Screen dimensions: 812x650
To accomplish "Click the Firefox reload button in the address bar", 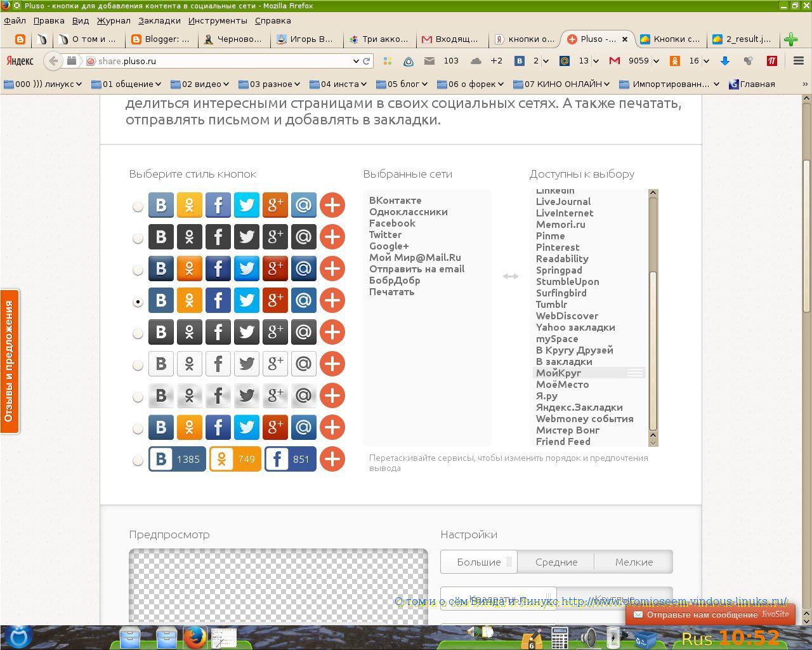I will (366, 61).
